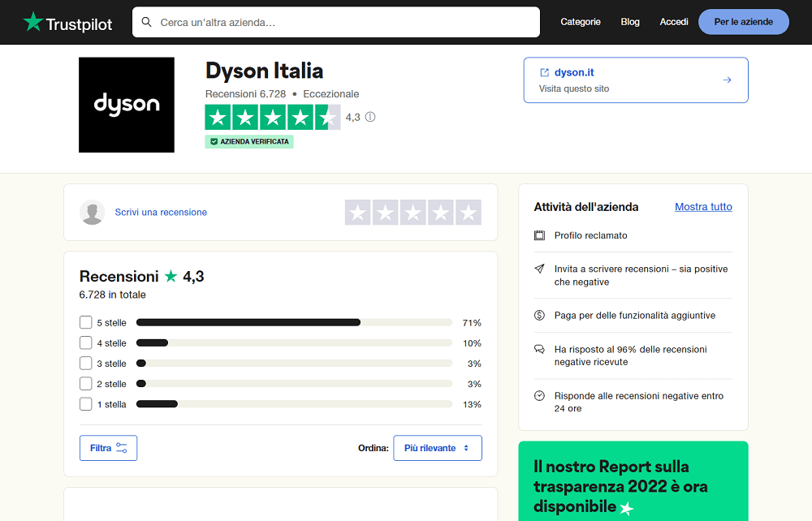Click the user avatar icon beside Scrivi una recensione

[x=93, y=212]
